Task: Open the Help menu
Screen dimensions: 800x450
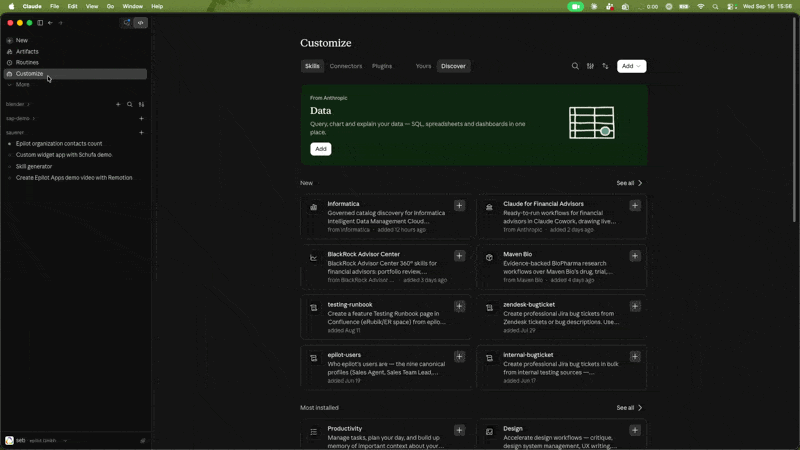Action: coord(157,7)
